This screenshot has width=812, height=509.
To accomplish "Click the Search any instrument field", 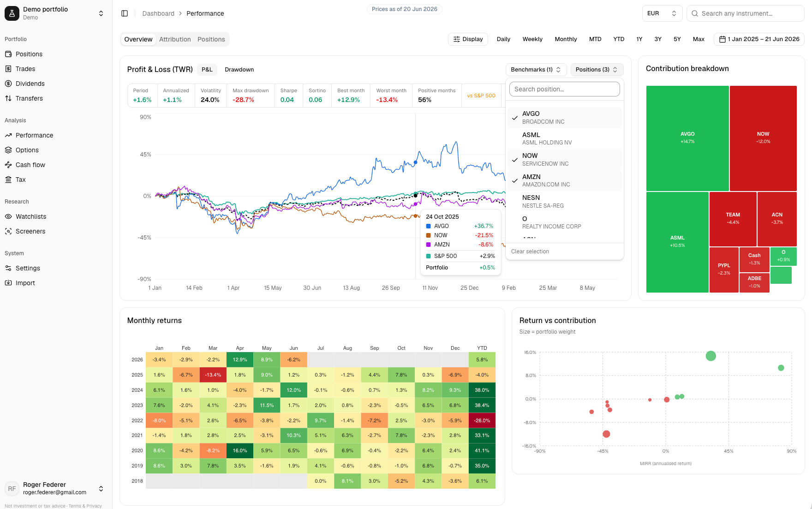I will 746,13.
